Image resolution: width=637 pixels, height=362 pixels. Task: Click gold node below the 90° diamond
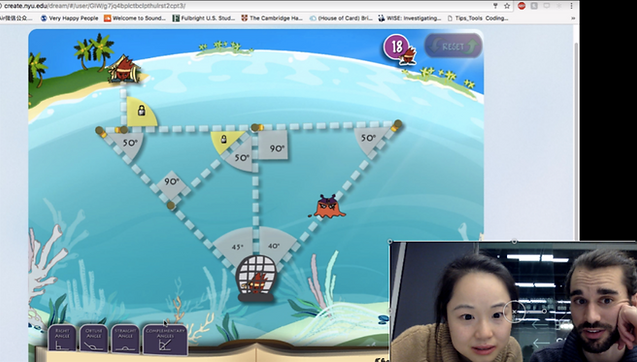(171, 206)
